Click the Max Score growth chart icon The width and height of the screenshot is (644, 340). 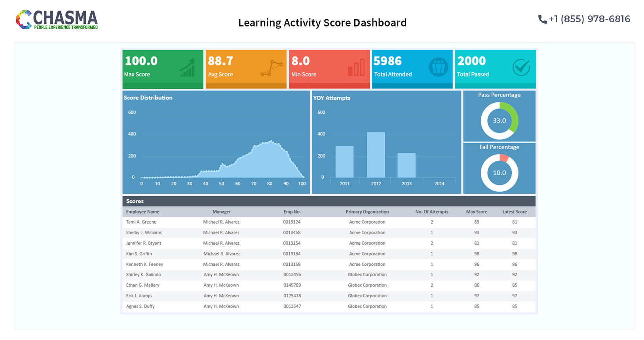[x=188, y=68]
